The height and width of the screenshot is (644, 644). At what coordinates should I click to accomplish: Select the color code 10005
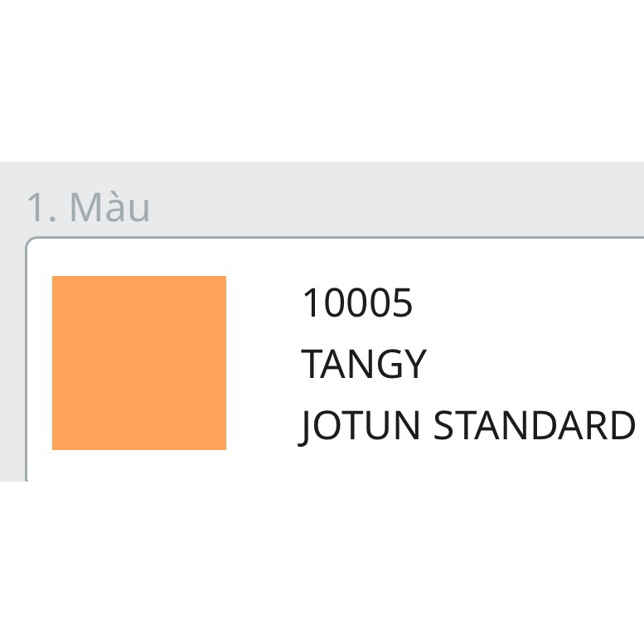[x=356, y=304]
